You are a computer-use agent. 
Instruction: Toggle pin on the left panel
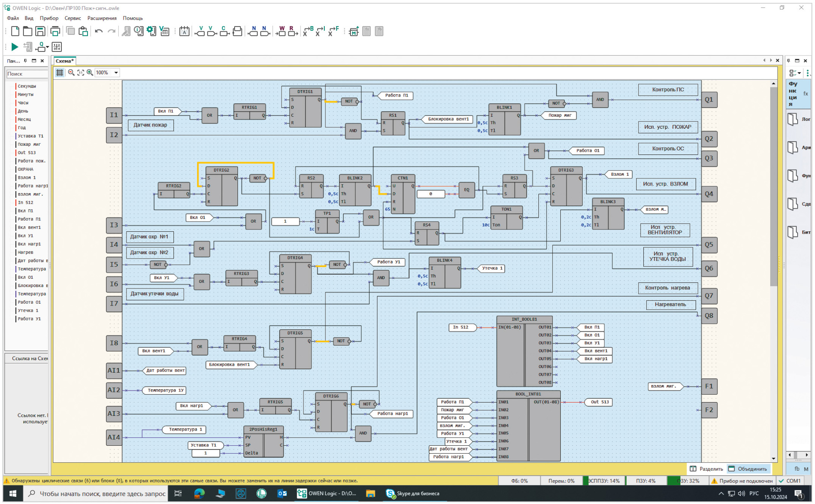click(25, 61)
